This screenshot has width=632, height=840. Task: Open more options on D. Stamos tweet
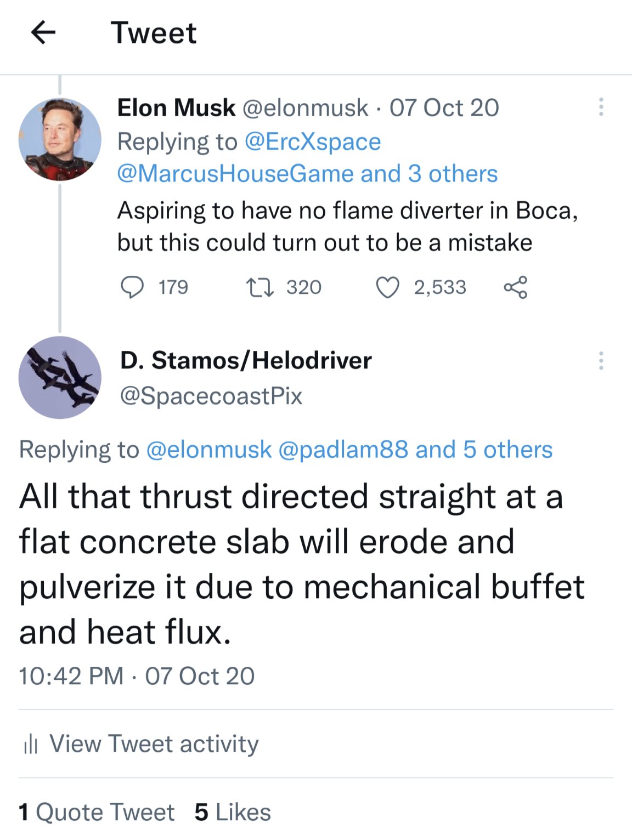tap(601, 361)
